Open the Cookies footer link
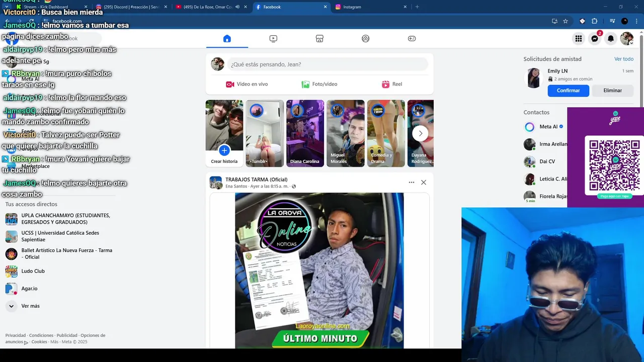The height and width of the screenshot is (362, 644). pyautogui.click(x=39, y=342)
